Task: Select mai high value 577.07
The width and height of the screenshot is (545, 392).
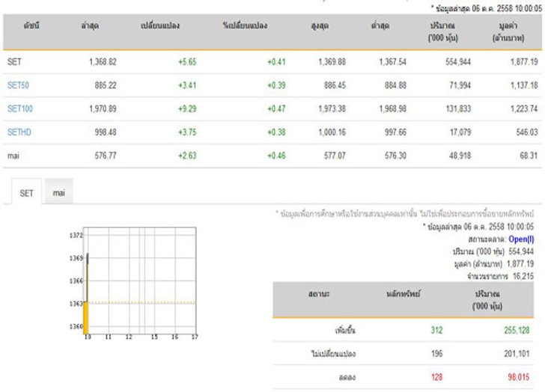Action: tap(335, 156)
